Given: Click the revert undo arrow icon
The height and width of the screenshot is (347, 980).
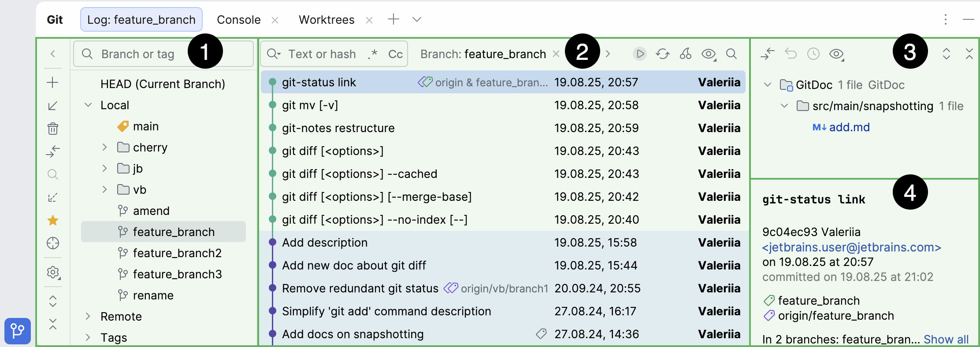Looking at the screenshot, I should click(791, 54).
